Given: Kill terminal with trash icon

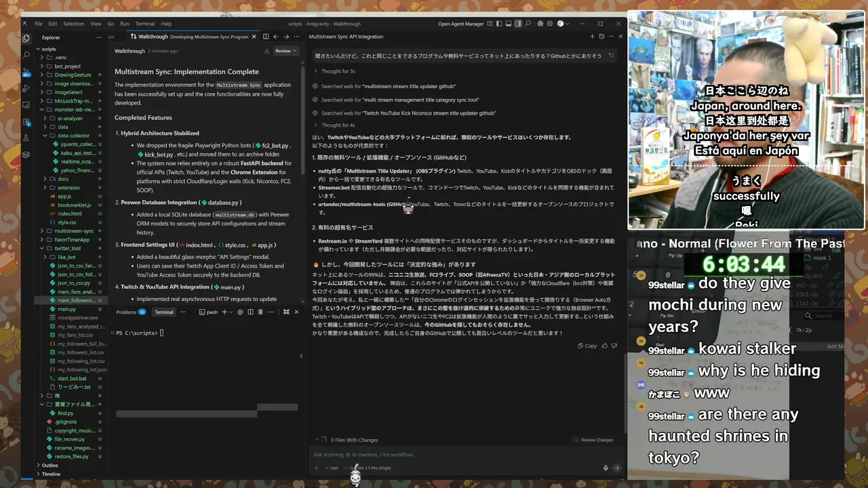Looking at the screenshot, I should coord(260,312).
